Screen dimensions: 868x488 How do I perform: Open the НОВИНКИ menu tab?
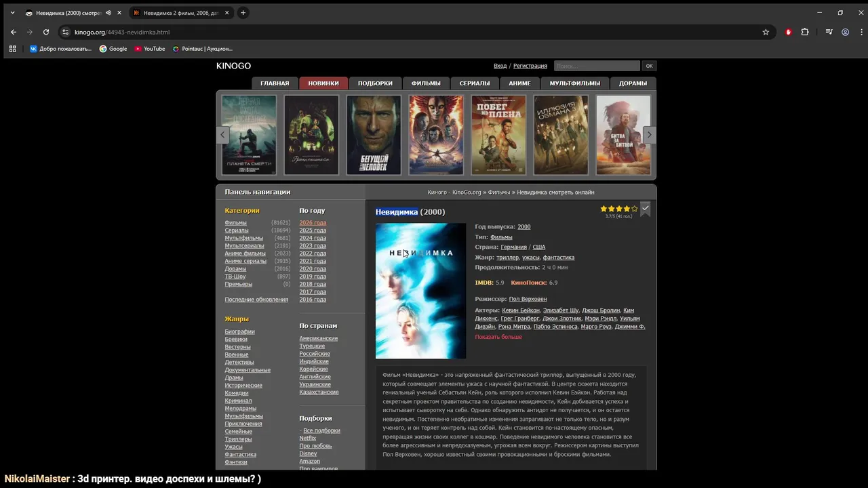tap(323, 83)
